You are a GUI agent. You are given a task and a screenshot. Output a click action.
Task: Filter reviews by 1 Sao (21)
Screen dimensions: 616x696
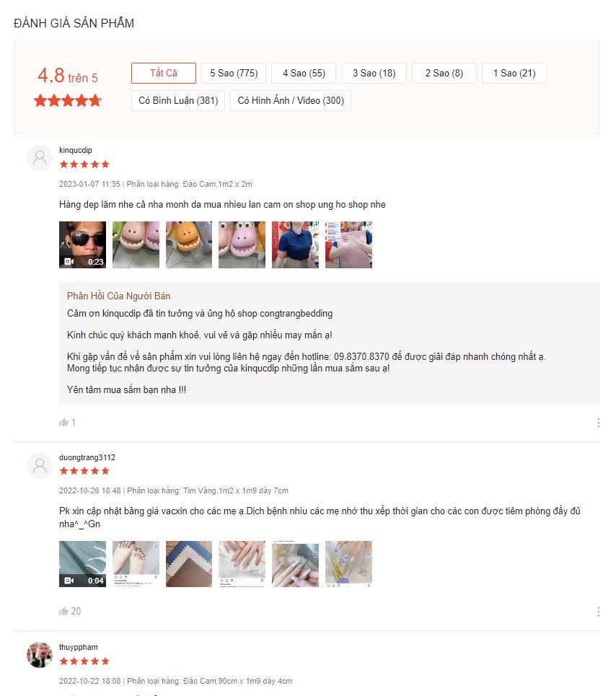(x=514, y=74)
